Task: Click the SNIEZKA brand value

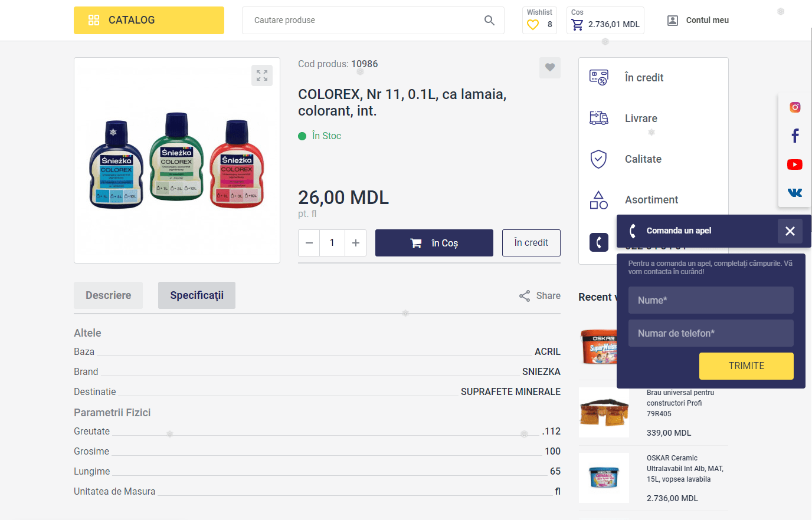Action: [x=541, y=371]
